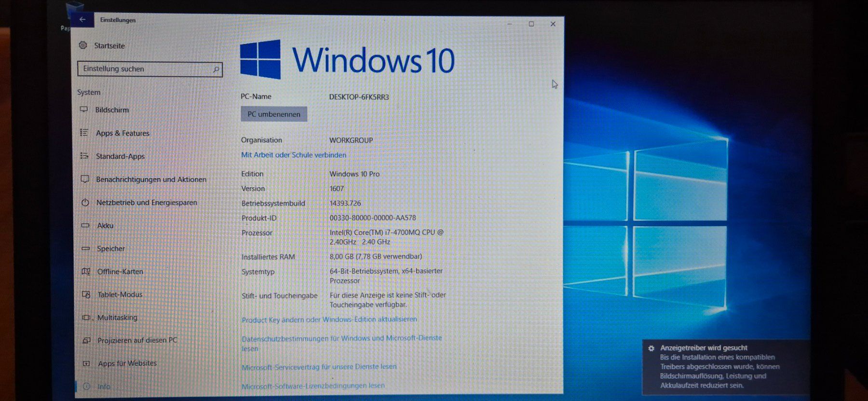Click the Netzbetrieb und Energiesparen power icon
Image resolution: width=868 pixels, height=401 pixels.
[85, 202]
